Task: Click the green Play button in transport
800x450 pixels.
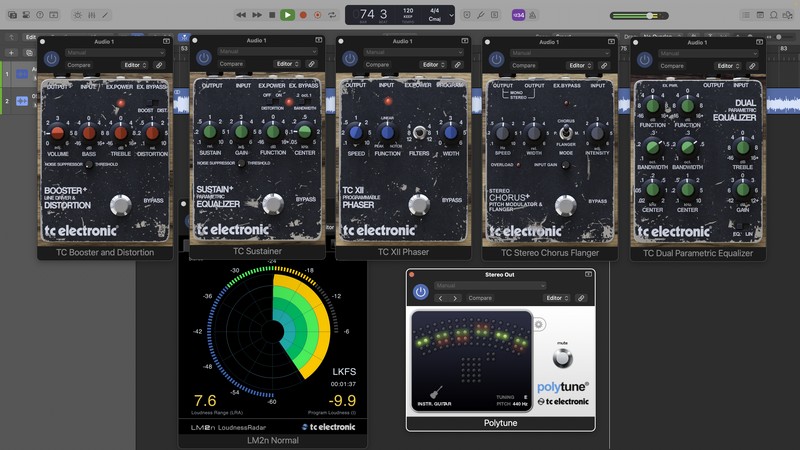Action: coord(287,15)
